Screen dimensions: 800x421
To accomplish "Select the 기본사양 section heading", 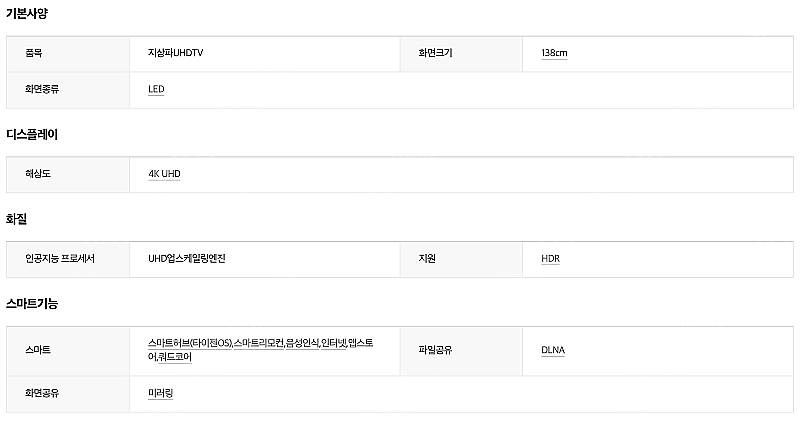I will [27, 14].
